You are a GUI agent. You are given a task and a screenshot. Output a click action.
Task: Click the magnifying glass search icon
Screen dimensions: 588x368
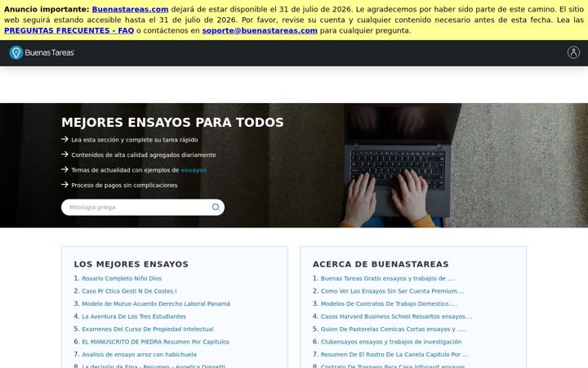(x=216, y=207)
